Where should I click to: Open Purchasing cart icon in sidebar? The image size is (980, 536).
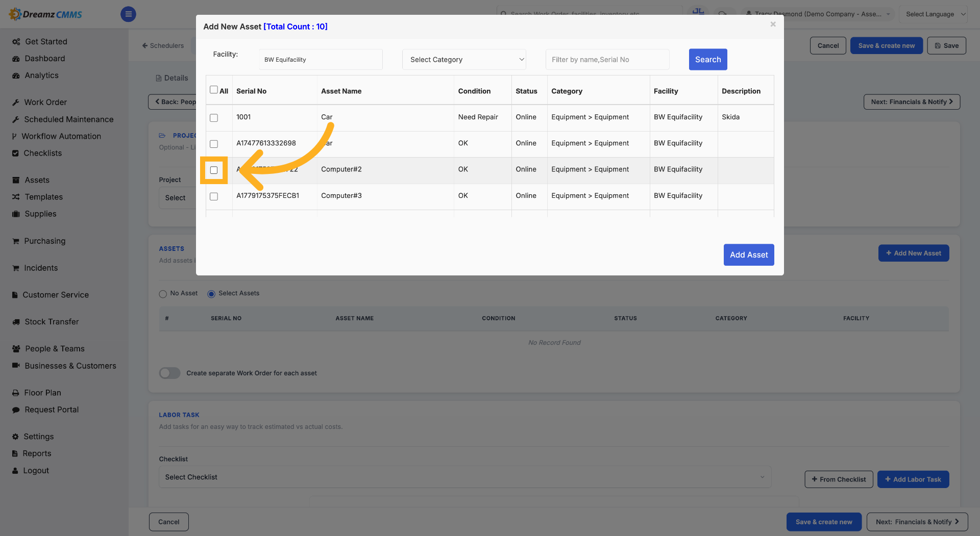pos(16,241)
